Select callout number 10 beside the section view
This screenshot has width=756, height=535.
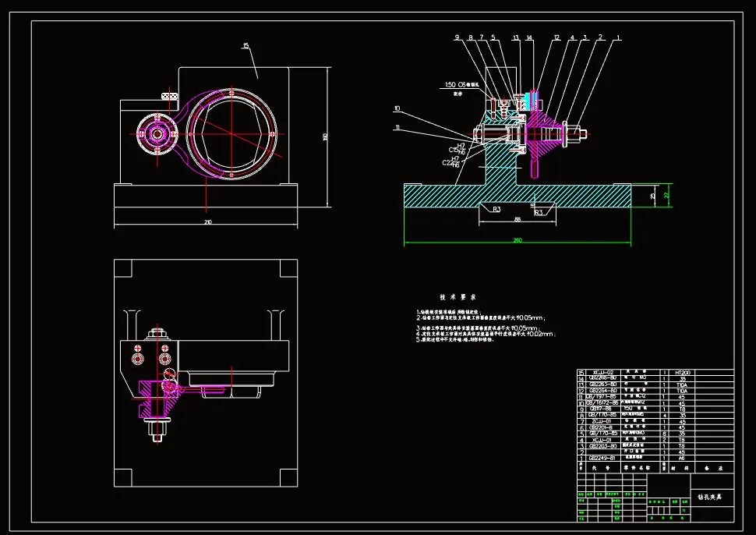click(x=397, y=108)
